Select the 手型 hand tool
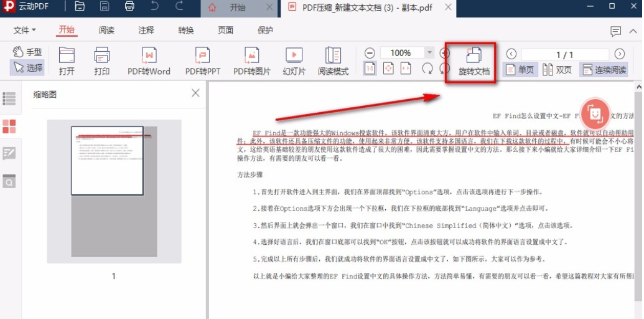This screenshot has width=644, height=319. click(27, 52)
